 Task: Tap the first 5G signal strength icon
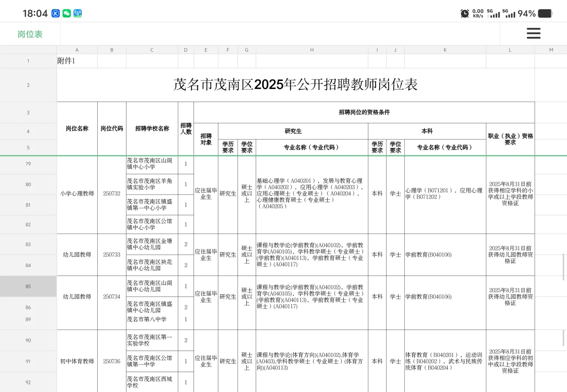pyautogui.click(x=494, y=13)
